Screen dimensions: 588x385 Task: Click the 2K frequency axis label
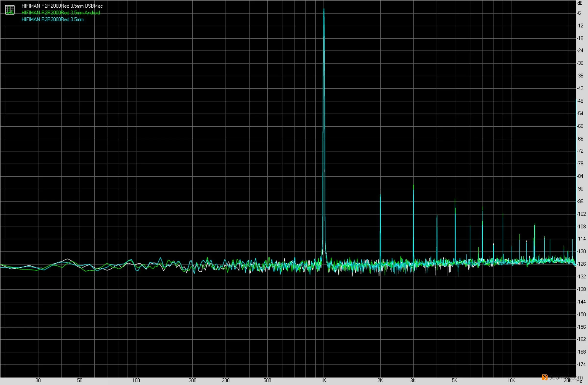click(x=380, y=380)
